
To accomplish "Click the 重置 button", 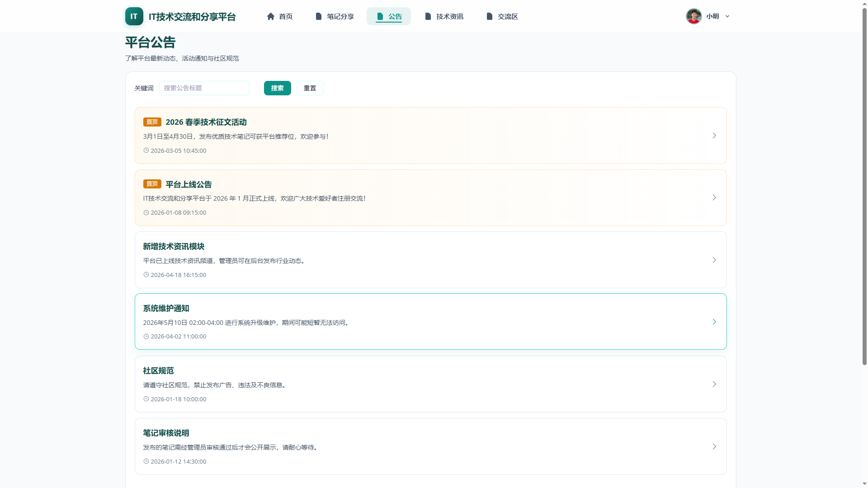I will [x=310, y=88].
